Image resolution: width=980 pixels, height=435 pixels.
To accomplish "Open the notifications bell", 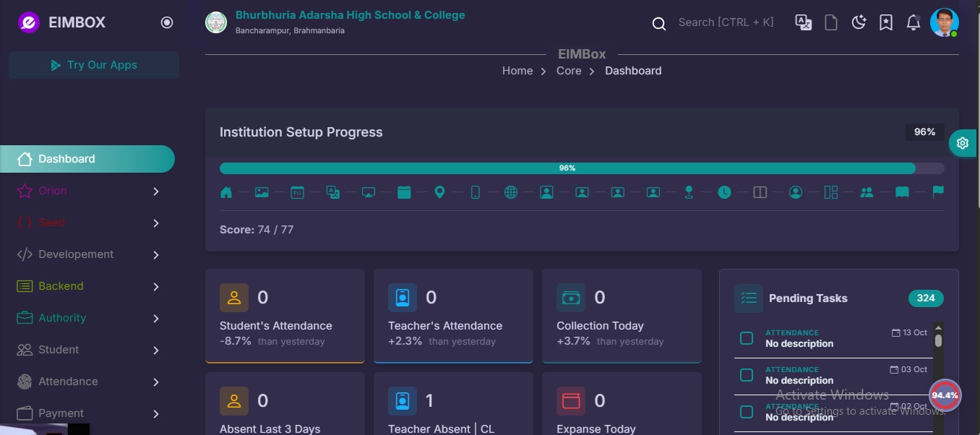I will (914, 22).
